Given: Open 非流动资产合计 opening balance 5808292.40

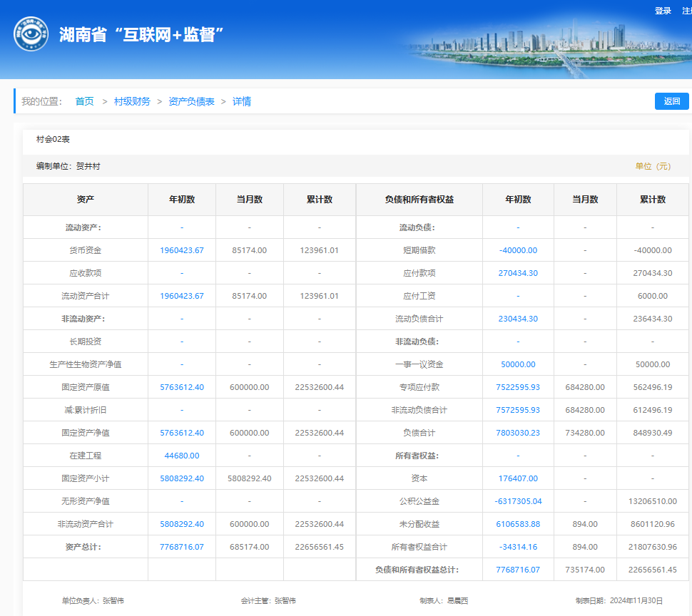Looking at the screenshot, I should [x=182, y=524].
